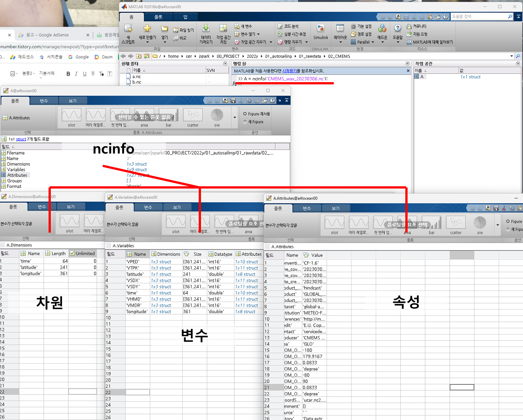
Task: Open 보기 tab in A.Variables window
Action: 177,207
